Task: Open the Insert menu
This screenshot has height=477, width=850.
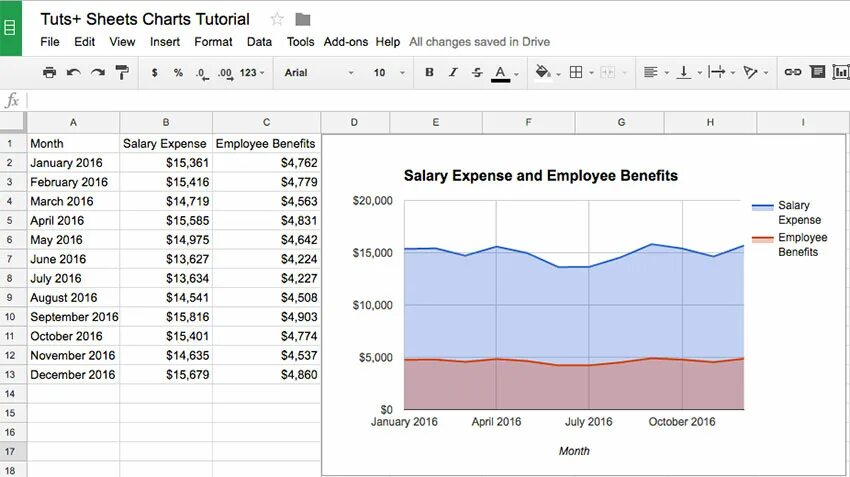Action: point(165,42)
